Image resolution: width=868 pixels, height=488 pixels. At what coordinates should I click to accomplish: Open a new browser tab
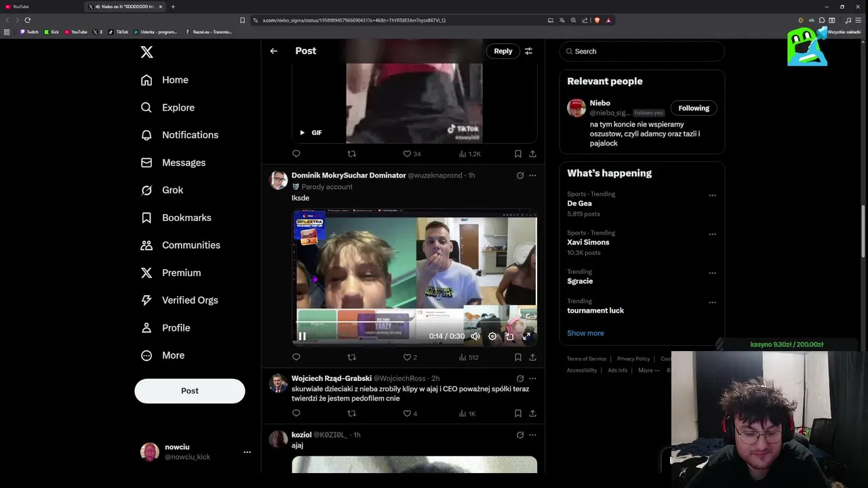(173, 7)
